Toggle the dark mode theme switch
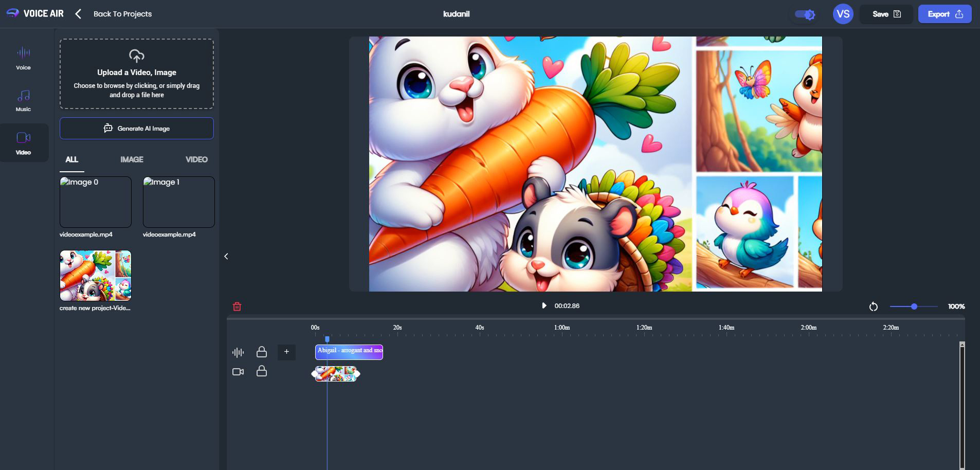This screenshot has height=470, width=980. point(805,14)
